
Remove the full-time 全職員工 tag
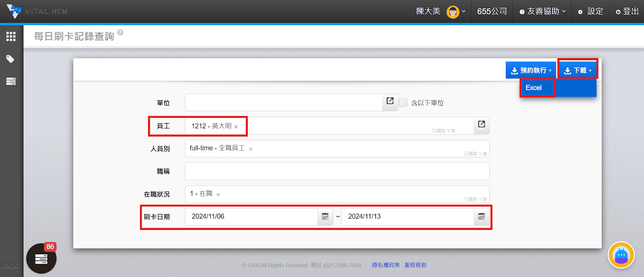point(250,149)
